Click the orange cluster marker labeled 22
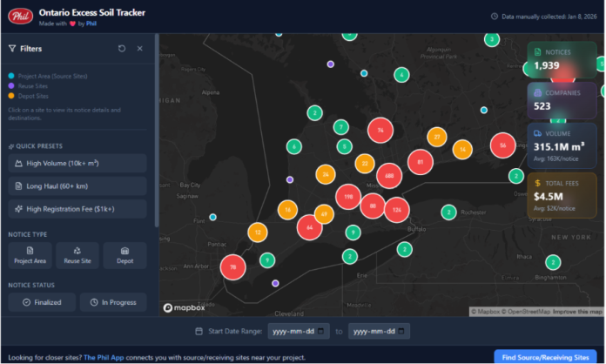 tap(365, 164)
